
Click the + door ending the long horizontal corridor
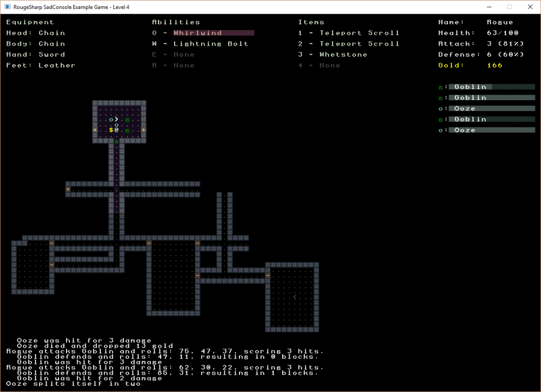68,189
